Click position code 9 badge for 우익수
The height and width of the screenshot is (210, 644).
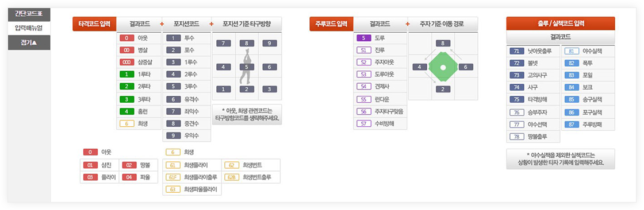[173, 135]
